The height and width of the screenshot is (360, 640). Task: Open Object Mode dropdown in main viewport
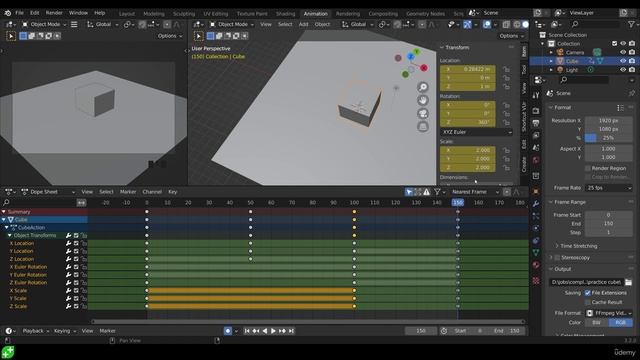[231, 24]
